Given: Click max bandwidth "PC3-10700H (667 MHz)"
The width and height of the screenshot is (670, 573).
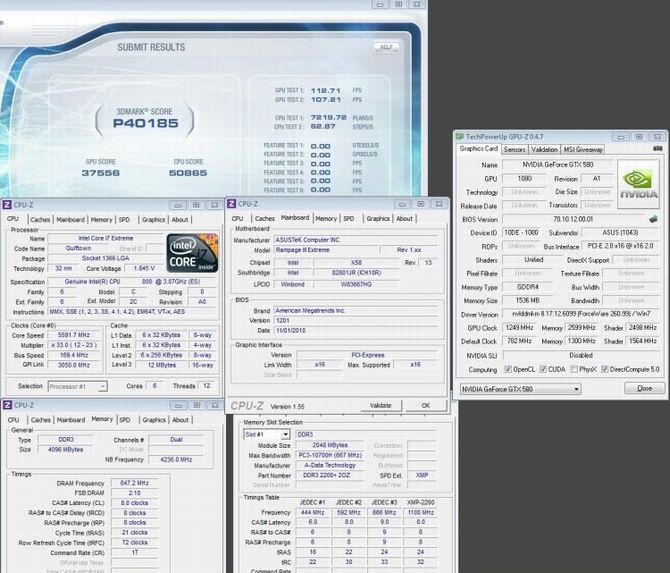Looking at the screenshot, I should 330,455.
